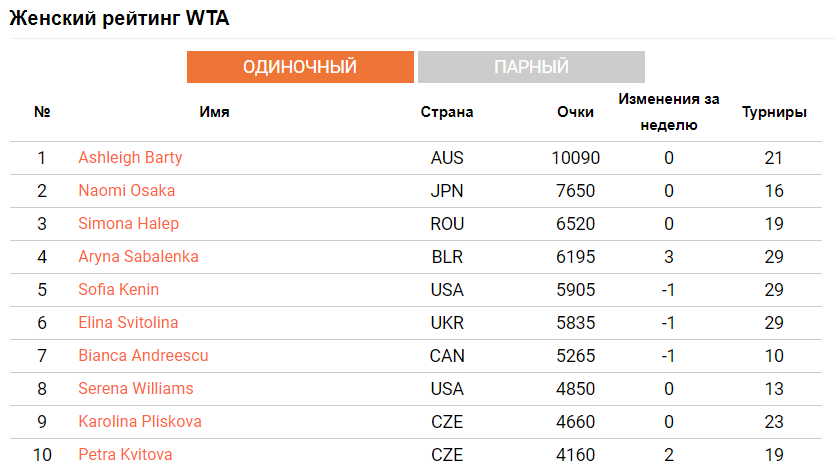The width and height of the screenshot is (835, 471).
Task: Click the Имя column header
Action: (215, 112)
